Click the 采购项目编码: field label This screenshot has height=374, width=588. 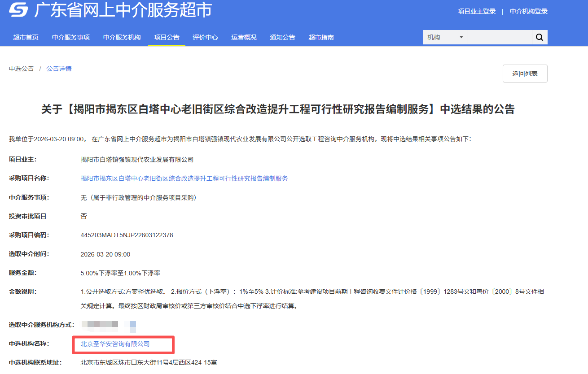(29, 235)
